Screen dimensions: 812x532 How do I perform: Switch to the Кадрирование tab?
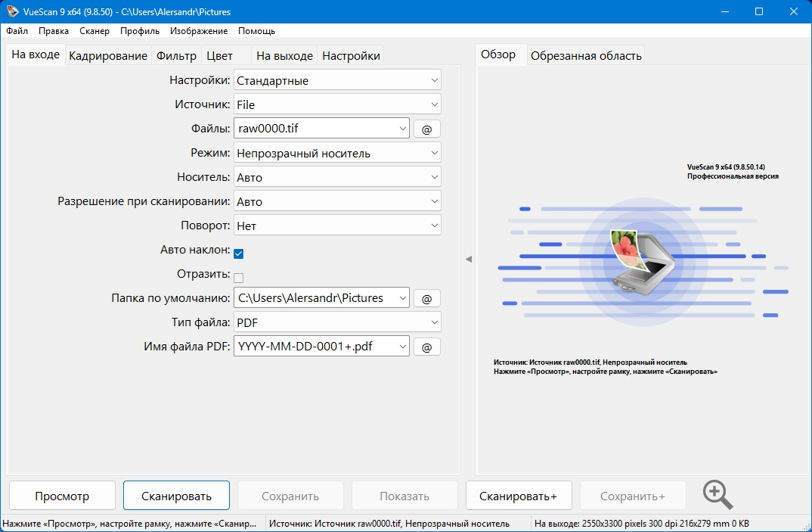[x=107, y=55]
